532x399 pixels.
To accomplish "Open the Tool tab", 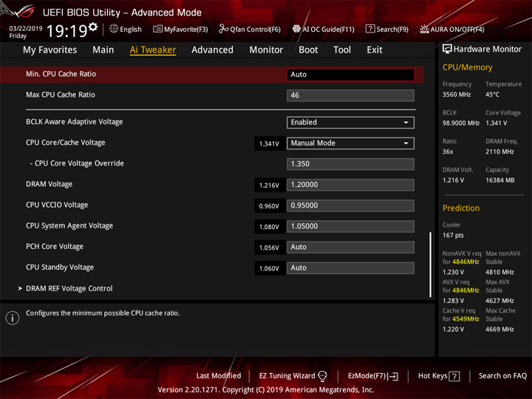I will (342, 50).
